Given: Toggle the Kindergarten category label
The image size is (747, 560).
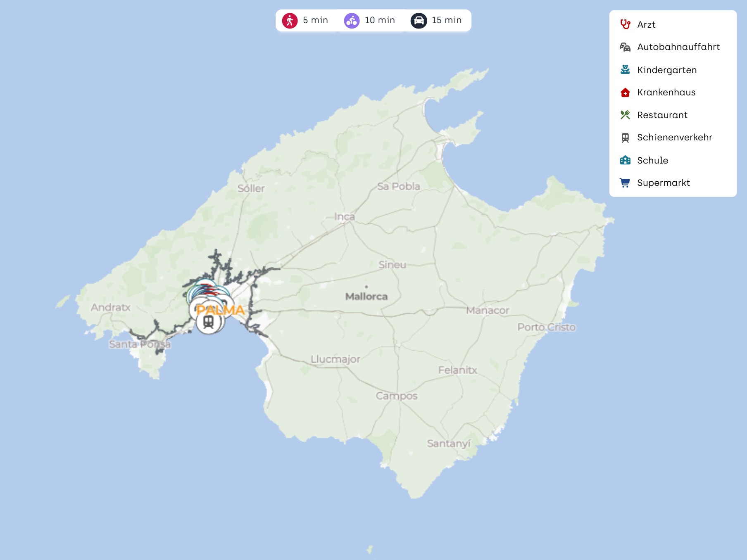Looking at the screenshot, I should coord(667,70).
